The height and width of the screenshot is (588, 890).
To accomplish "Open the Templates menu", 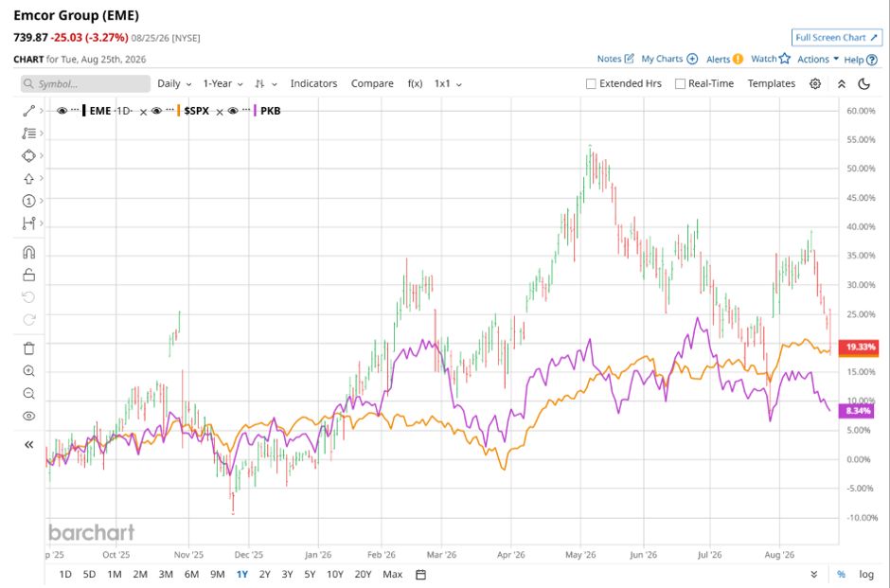I will 772,83.
